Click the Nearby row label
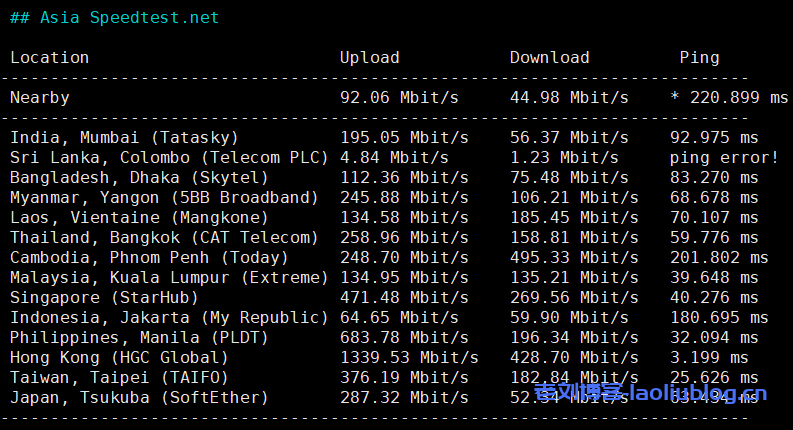The image size is (793, 430). (x=40, y=98)
